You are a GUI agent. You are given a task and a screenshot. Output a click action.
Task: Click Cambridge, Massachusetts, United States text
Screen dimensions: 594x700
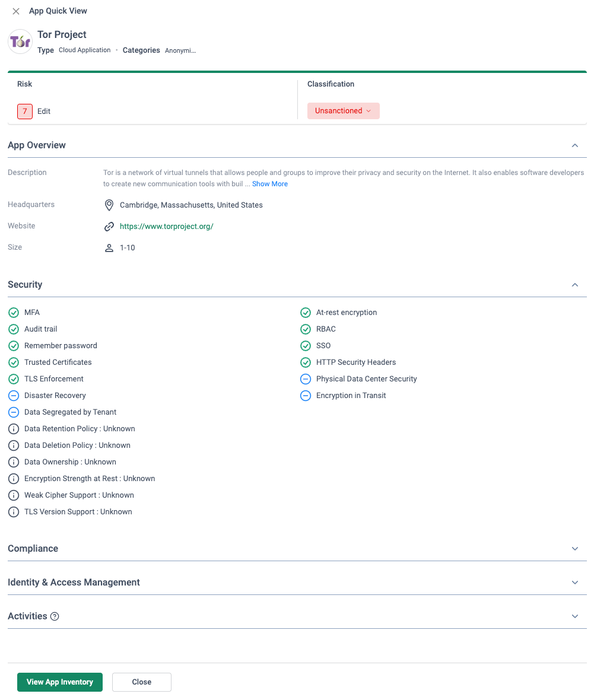(191, 205)
